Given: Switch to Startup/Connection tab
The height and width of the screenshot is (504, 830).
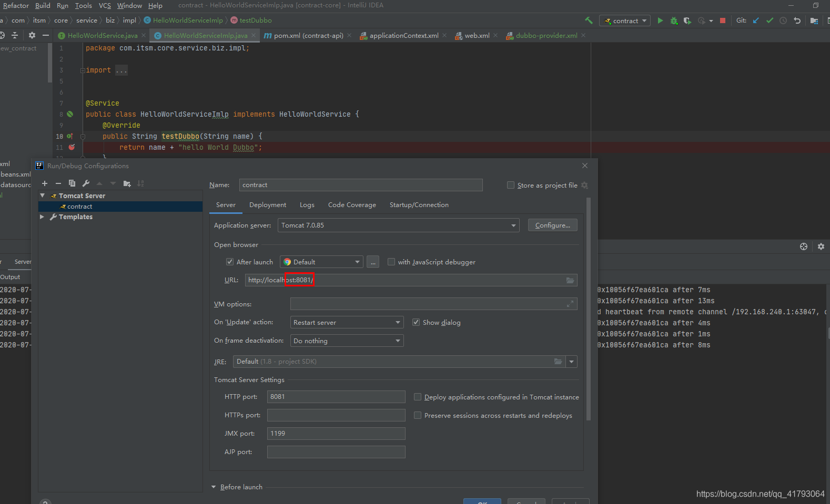Looking at the screenshot, I should point(419,205).
